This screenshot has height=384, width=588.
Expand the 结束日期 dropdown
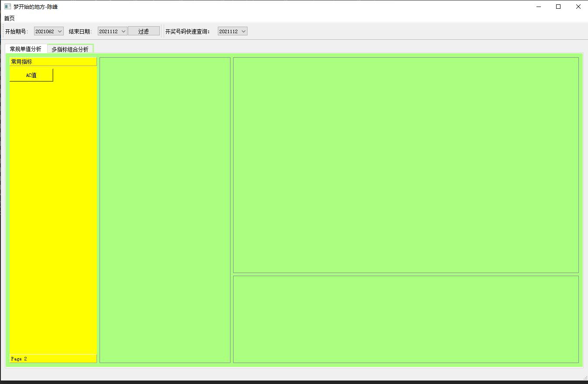(x=112, y=31)
